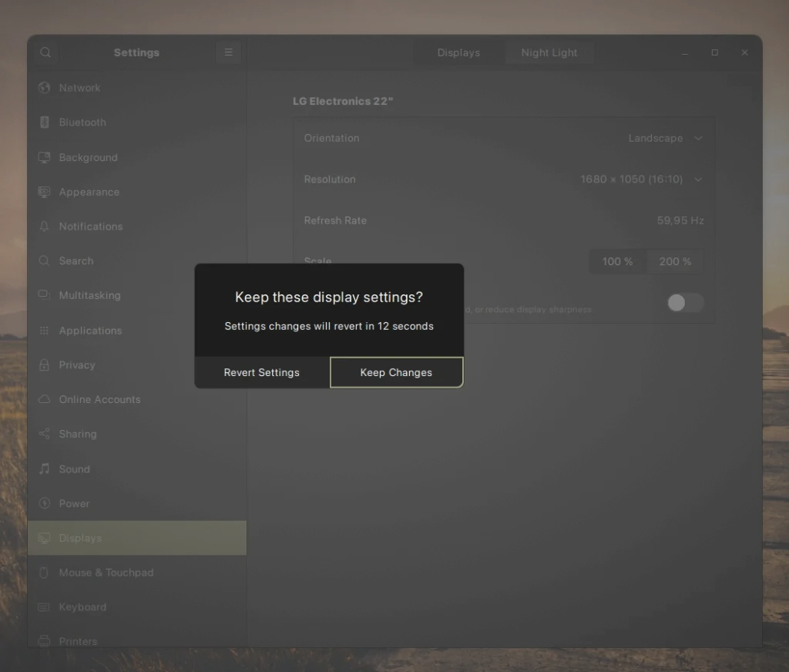The width and height of the screenshot is (789, 672).
Task: Select the Notifications bell icon
Action: pos(44,226)
